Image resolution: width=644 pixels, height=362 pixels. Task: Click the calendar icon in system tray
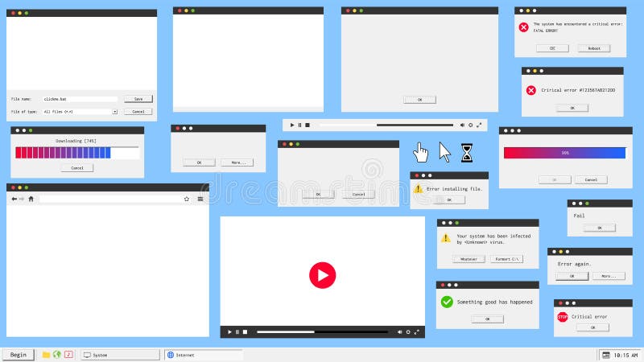606,355
